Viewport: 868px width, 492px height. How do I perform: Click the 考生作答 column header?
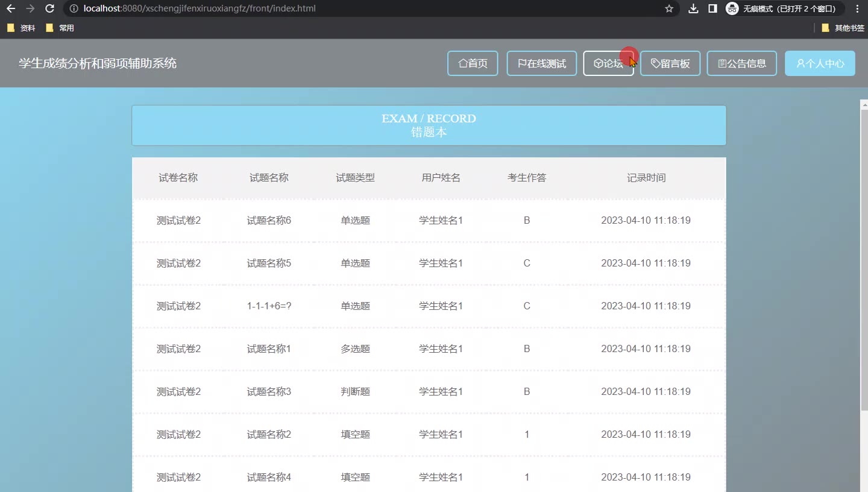(527, 178)
